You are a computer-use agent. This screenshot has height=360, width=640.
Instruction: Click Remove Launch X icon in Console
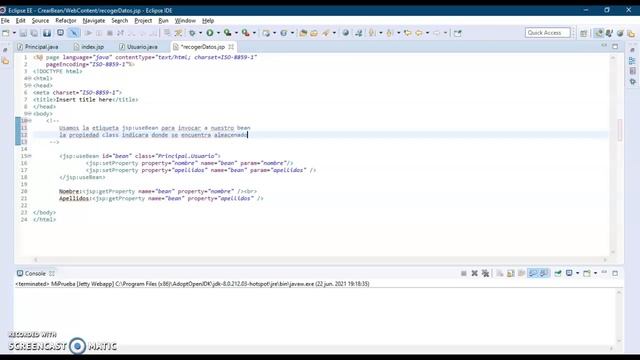[474, 273]
